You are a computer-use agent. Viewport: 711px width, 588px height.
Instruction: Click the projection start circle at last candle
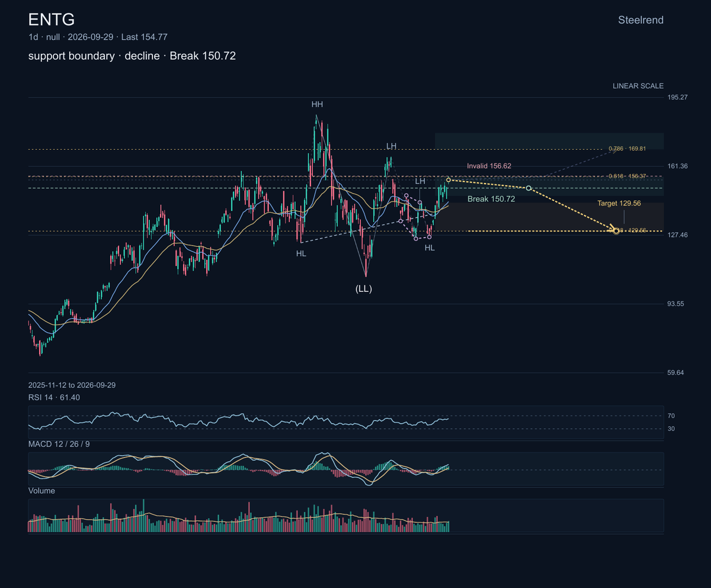pos(449,179)
